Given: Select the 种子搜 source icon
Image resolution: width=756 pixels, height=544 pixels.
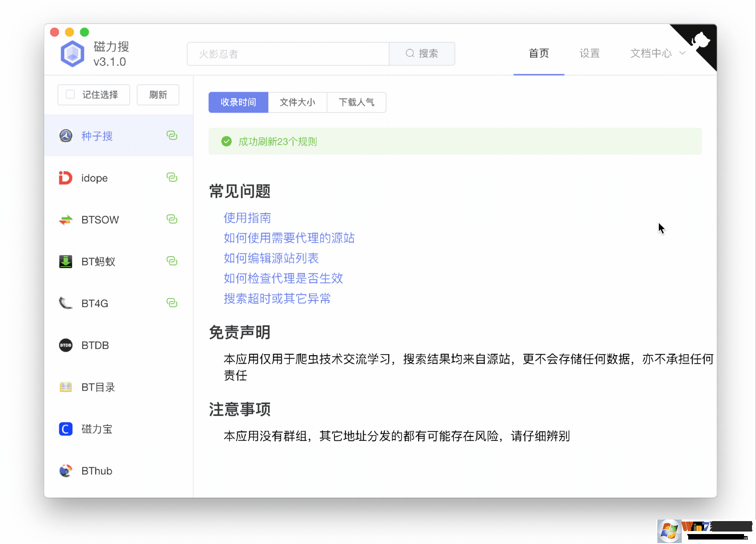Looking at the screenshot, I should 65,136.
